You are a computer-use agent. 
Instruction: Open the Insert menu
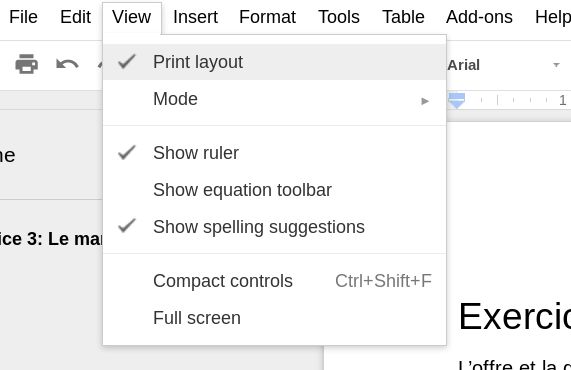tap(195, 17)
